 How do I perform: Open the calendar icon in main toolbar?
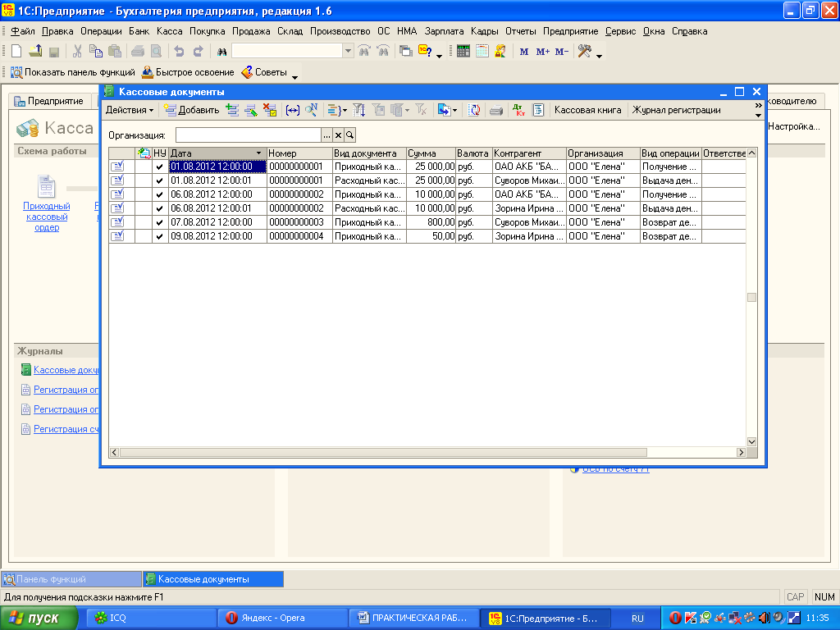pyautogui.click(x=482, y=52)
